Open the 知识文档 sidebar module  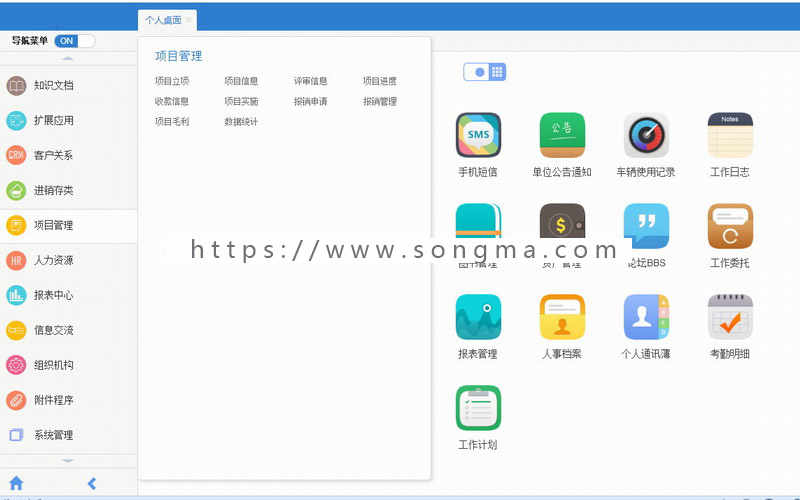(x=68, y=85)
